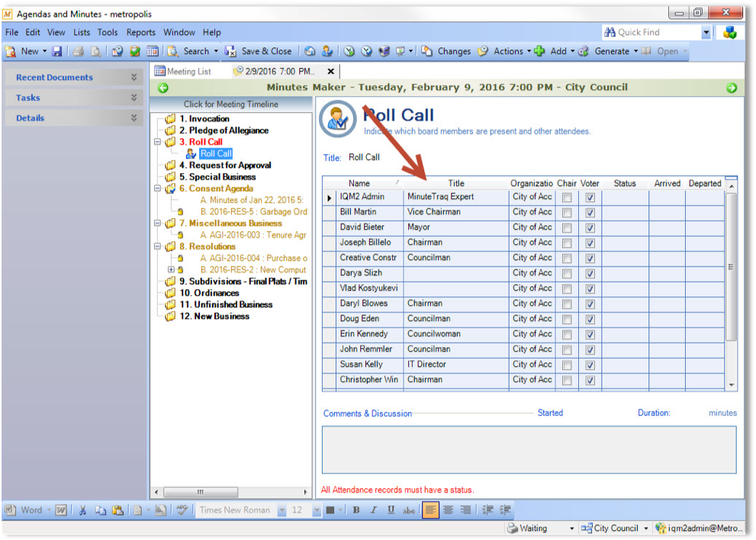Screen dimensions: 756x540
Task: Click the increase indent icon
Action: tap(505, 510)
